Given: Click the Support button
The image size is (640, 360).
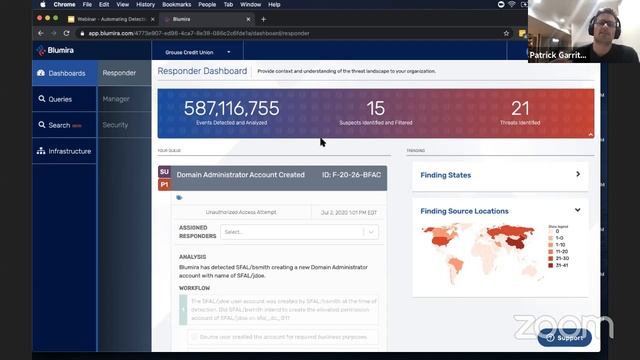Looking at the screenshot, I should pyautogui.click(x=564, y=338).
